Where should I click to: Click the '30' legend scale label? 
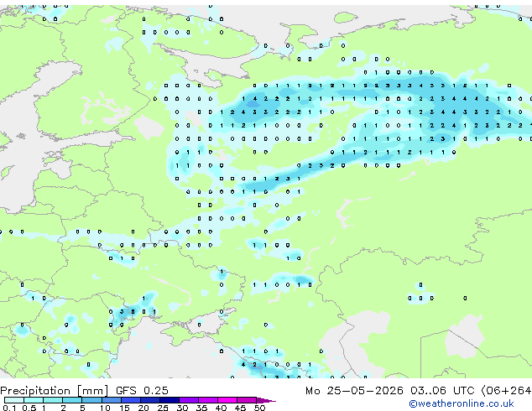[182, 408]
